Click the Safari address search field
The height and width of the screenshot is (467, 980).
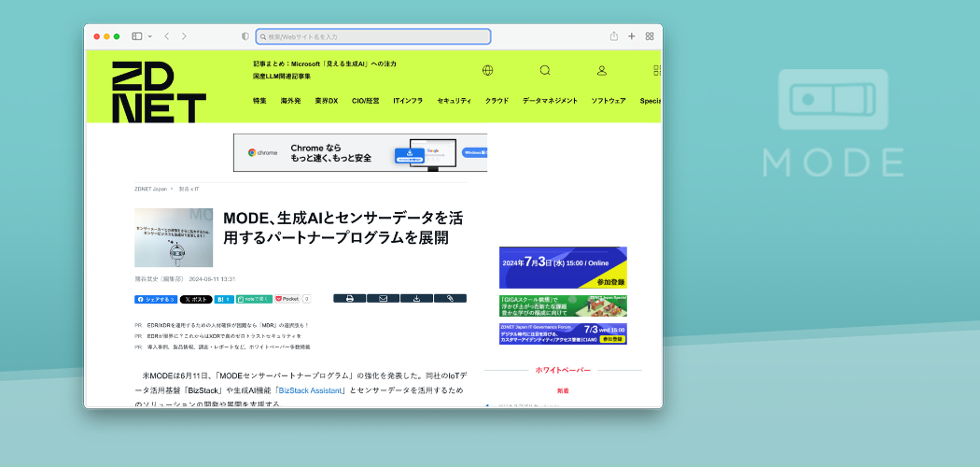tap(373, 36)
